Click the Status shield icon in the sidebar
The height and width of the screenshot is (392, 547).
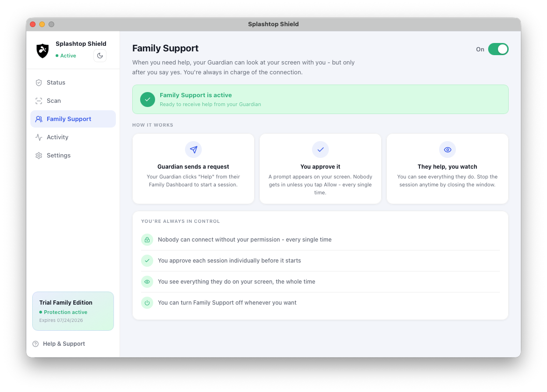tap(39, 83)
